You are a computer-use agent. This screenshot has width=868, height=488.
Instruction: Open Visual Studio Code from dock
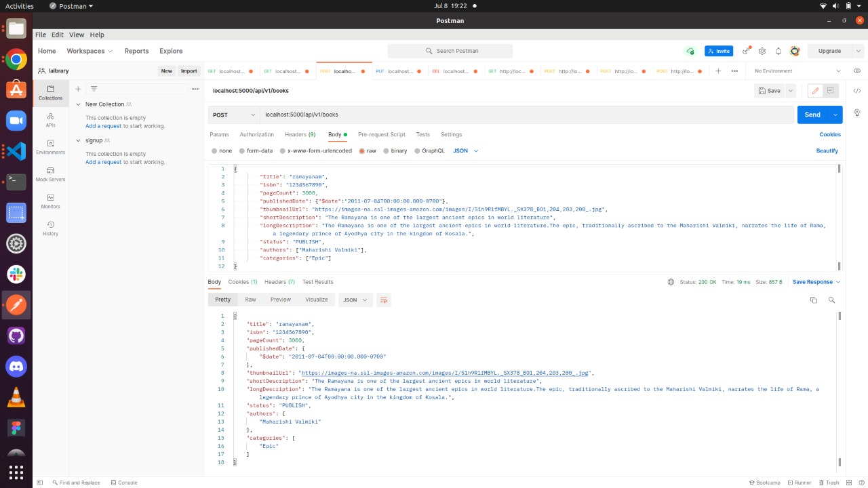click(x=16, y=150)
